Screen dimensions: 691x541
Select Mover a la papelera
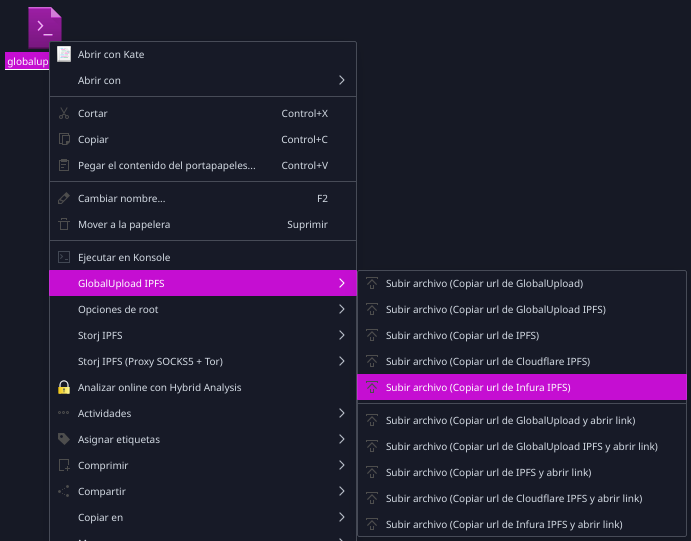pyautogui.click(x=203, y=224)
